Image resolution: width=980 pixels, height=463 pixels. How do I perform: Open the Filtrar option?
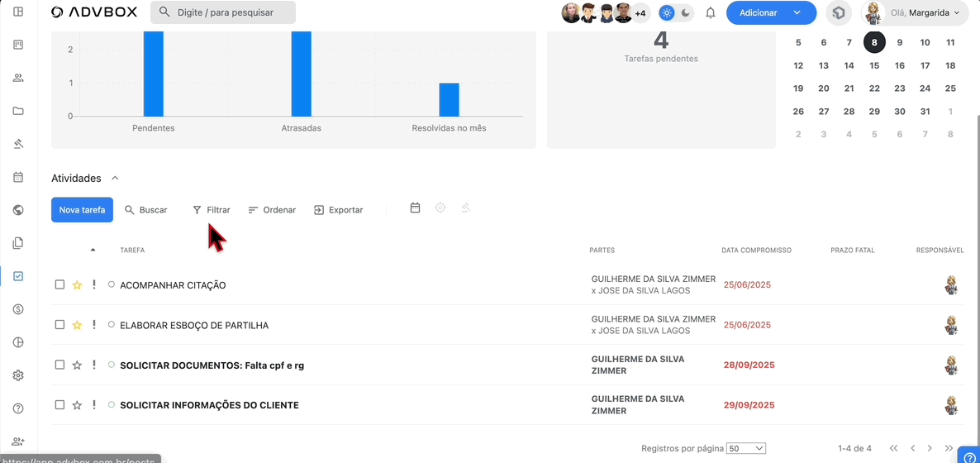(x=211, y=210)
